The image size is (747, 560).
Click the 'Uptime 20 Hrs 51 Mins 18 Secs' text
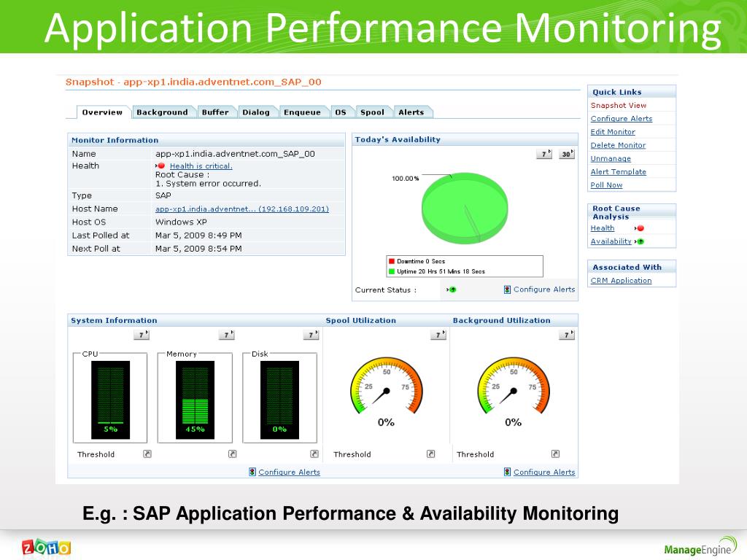(x=441, y=271)
